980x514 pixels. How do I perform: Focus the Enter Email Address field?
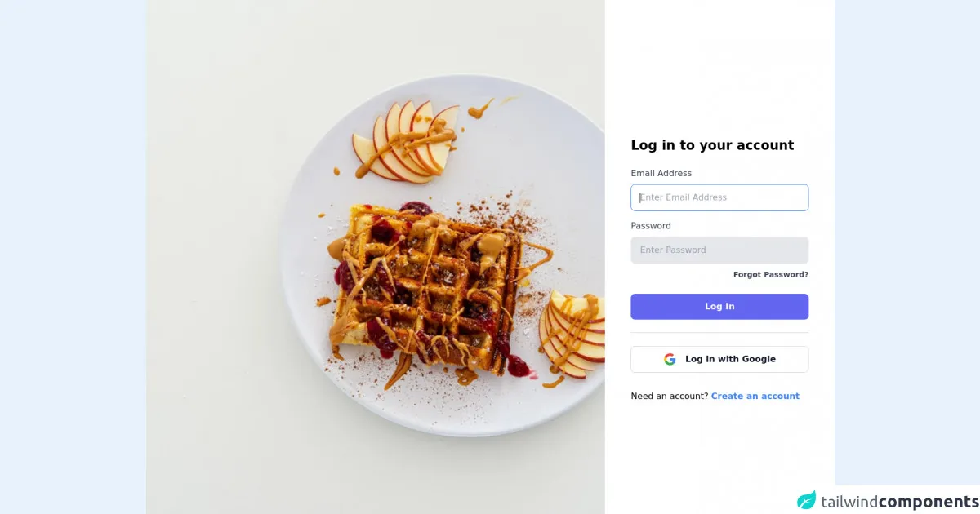719,197
